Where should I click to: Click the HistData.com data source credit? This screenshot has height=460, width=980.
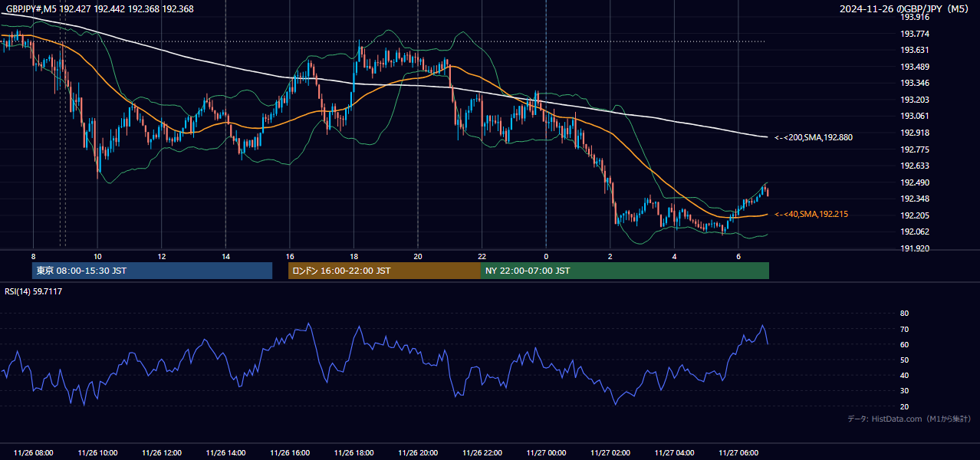[x=909, y=419]
